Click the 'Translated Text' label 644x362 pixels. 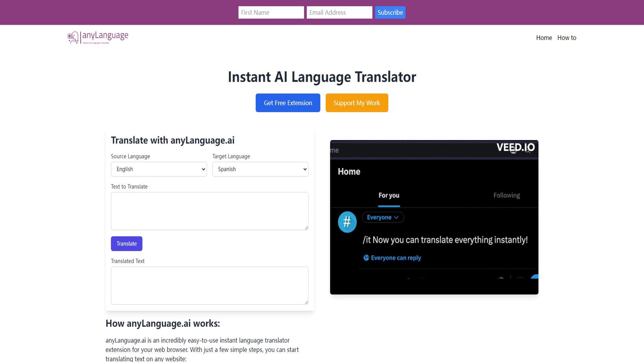point(127,261)
